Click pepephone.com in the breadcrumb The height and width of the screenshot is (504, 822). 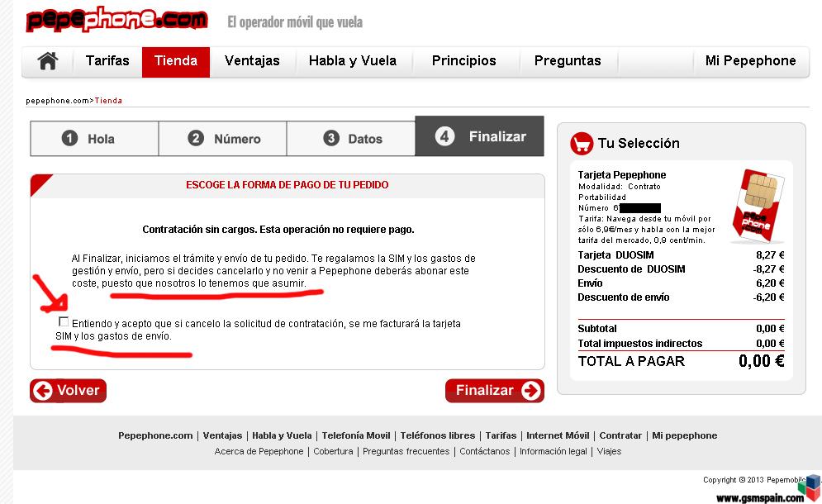pos(58,101)
